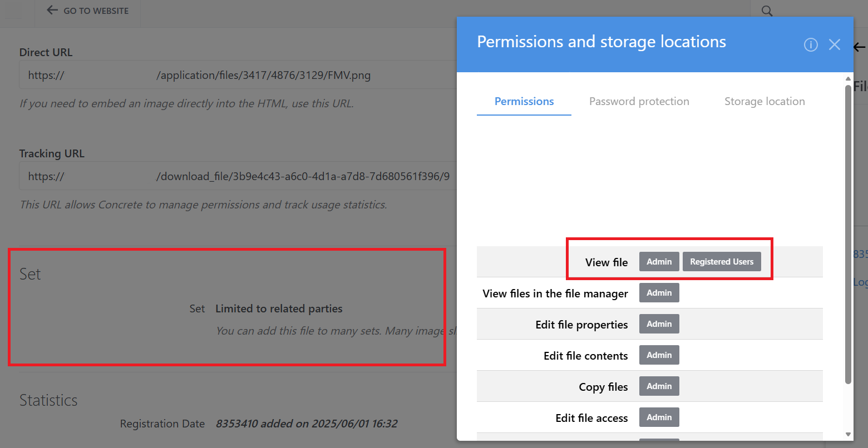Screen dimensions: 868x448
Task: Select the Storage location tab
Action: coord(764,102)
